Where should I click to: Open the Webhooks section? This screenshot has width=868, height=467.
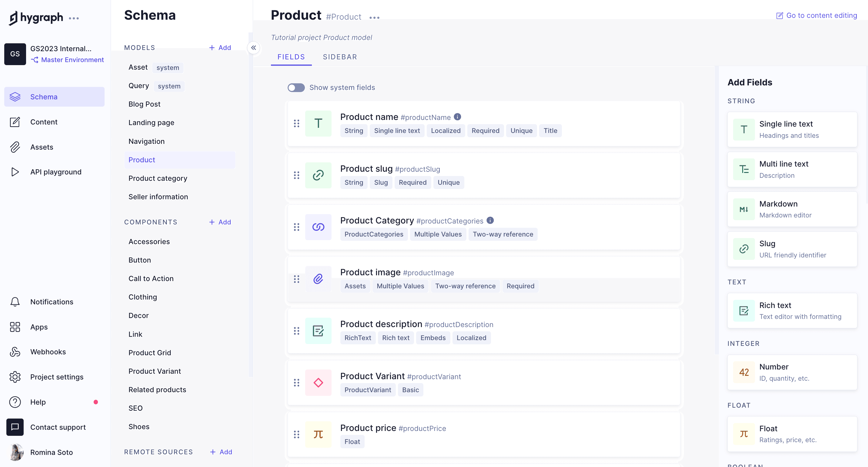click(x=48, y=352)
